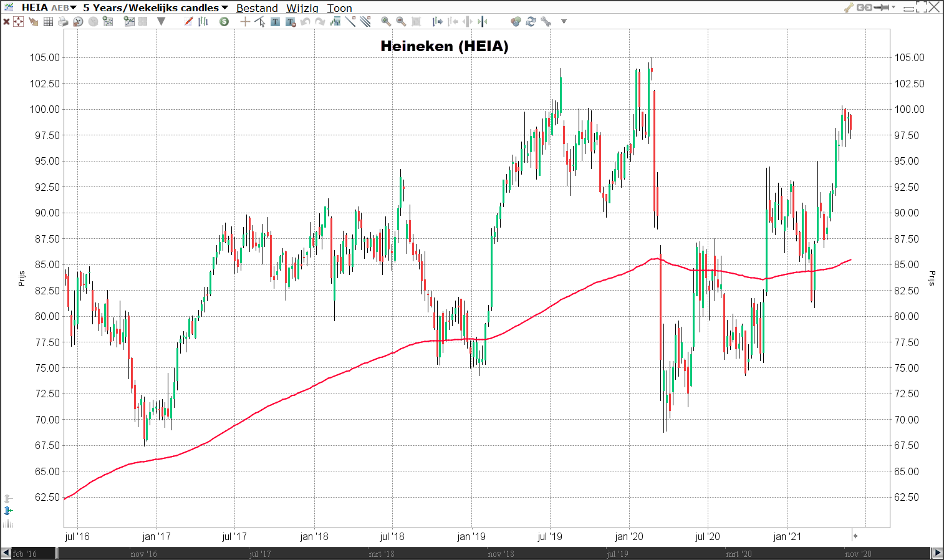Shift bars left with arrow icon
944x560 pixels.
click(453, 22)
